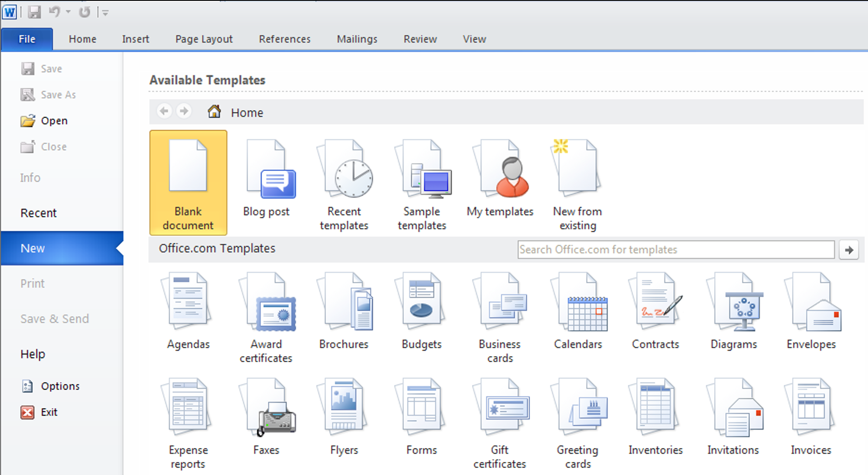Click Options in the File menu
Screen dimensions: 868x475
point(60,386)
